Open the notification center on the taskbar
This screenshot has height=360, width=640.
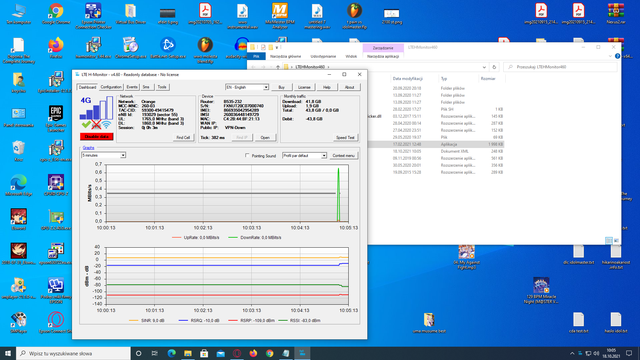[x=629, y=353]
